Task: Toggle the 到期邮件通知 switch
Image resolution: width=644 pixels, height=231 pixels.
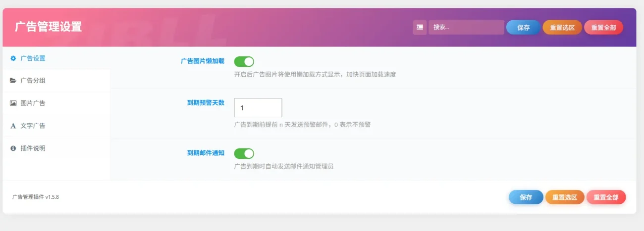Action: pyautogui.click(x=244, y=153)
